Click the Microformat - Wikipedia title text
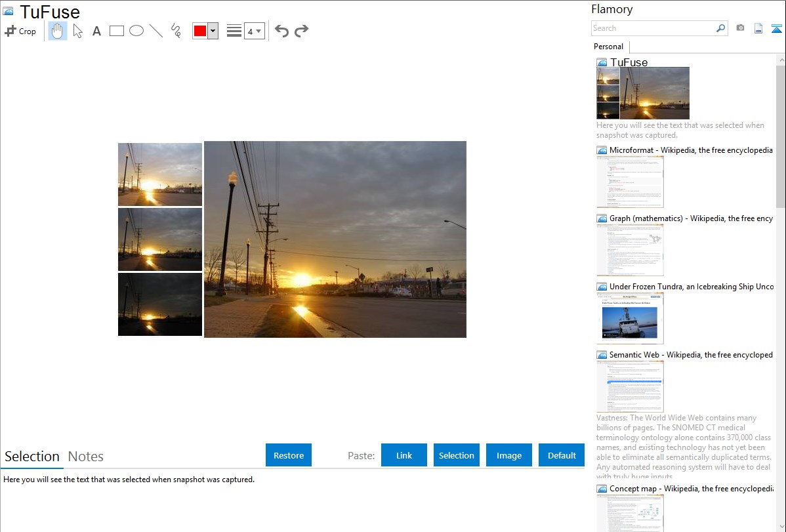The height and width of the screenshot is (532, 786). pyautogui.click(x=692, y=150)
